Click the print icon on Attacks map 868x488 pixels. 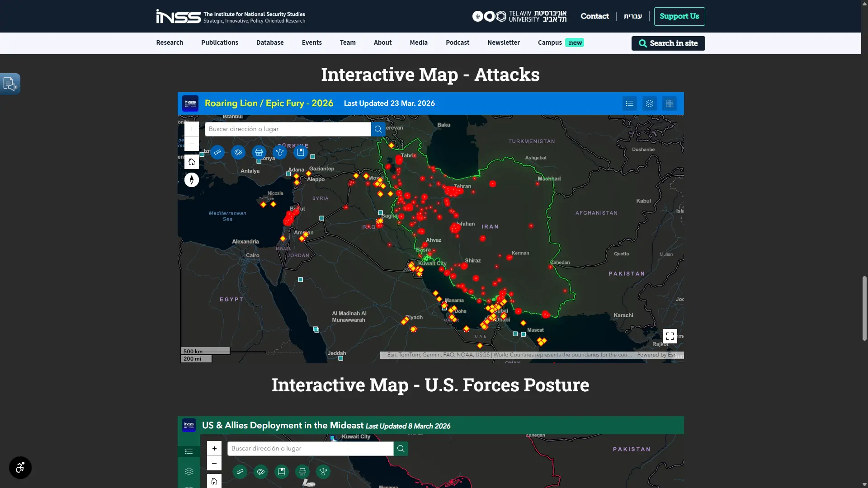pyautogui.click(x=259, y=152)
